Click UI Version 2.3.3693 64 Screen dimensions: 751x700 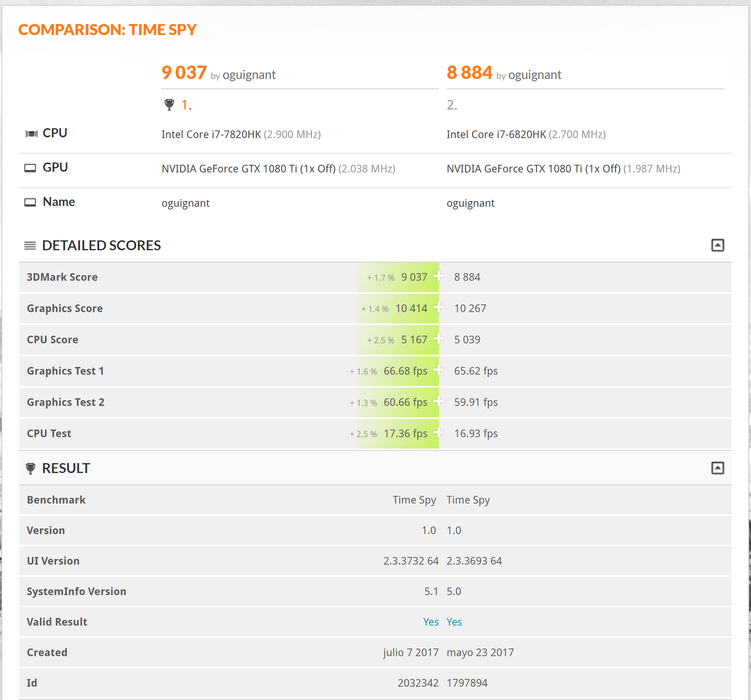pyautogui.click(x=474, y=561)
